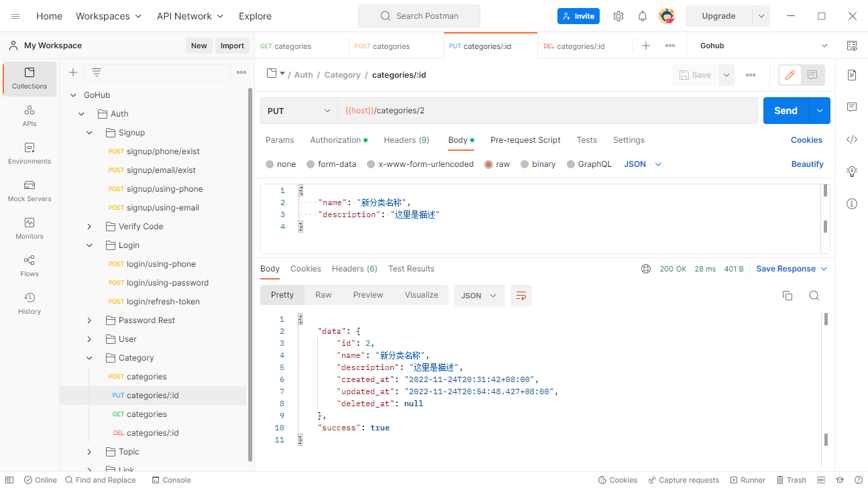The height and width of the screenshot is (488, 868).
Task: Open documentation panel icon
Action: (852, 74)
